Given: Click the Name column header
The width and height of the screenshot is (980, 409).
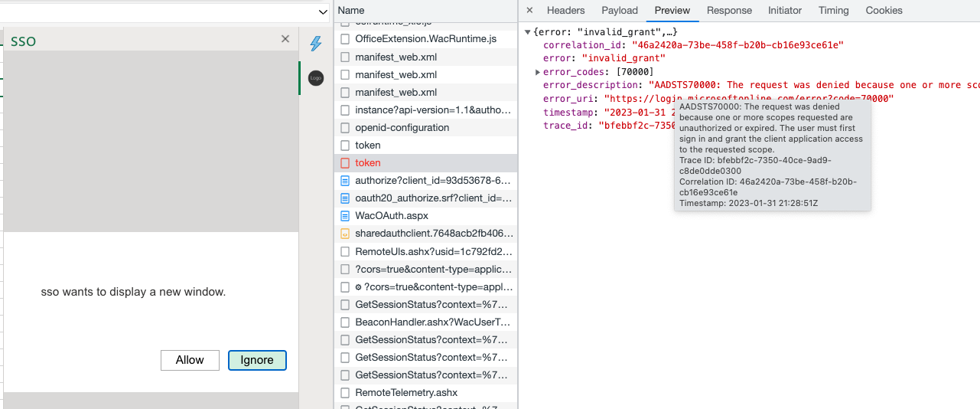Looking at the screenshot, I should (x=426, y=11).
